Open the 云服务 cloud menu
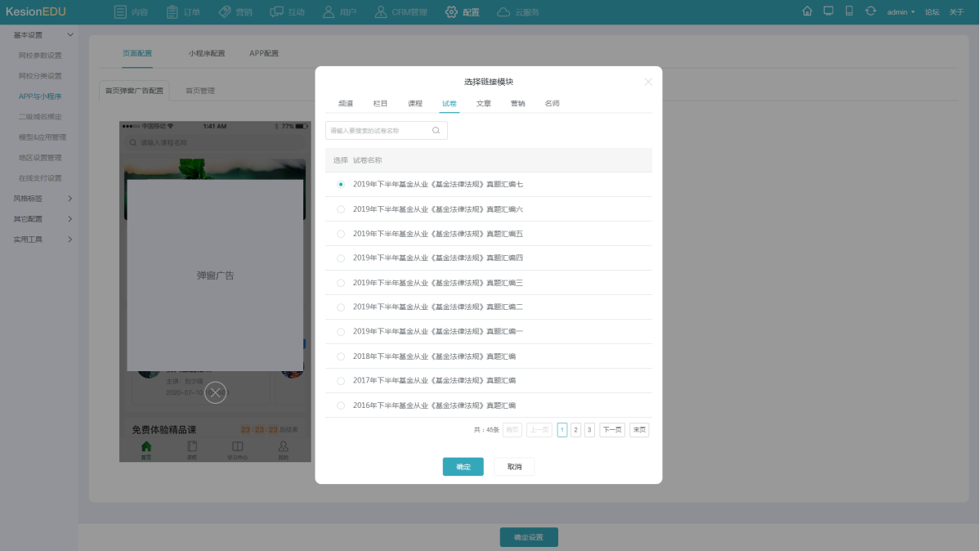The image size is (980, 551). 518,12
